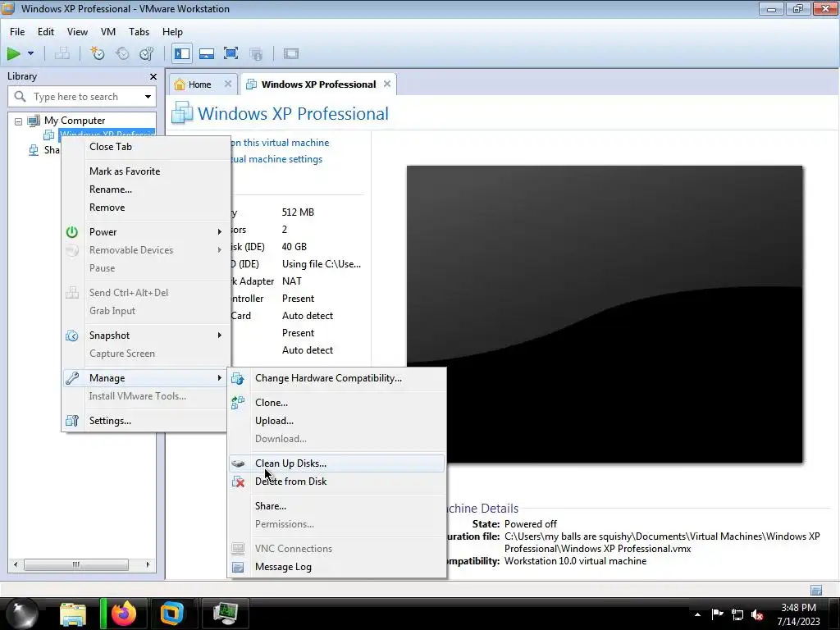Expand the Snapshot submenu

[x=146, y=336]
